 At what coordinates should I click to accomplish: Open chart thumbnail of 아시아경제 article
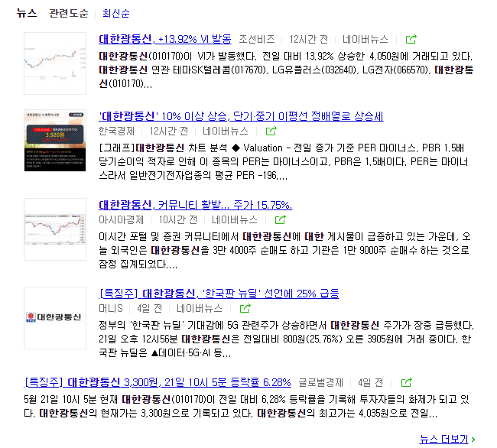[x=55, y=229]
